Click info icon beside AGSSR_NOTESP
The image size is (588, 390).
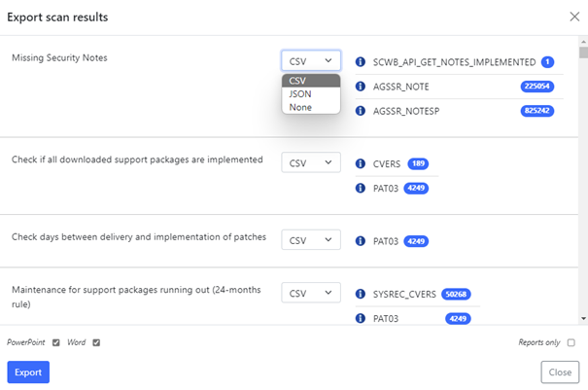point(361,111)
